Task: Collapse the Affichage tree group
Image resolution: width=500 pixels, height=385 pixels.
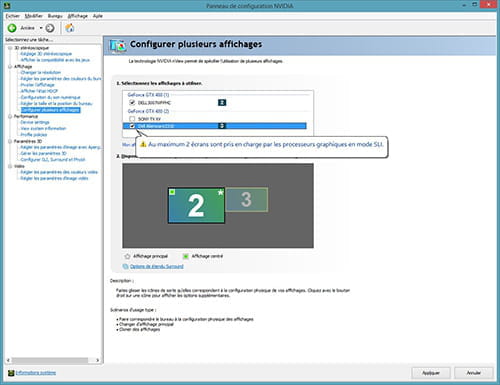Action: 10,67
